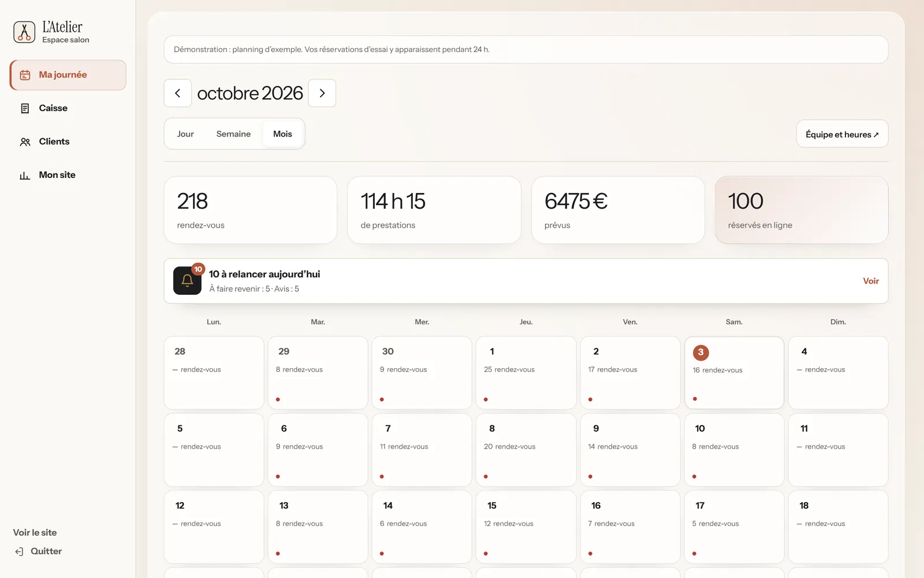Viewport: 924px width, 578px height.
Task: Click the À faire revenir : 5 · Avis : 5 text
Action: point(254,289)
